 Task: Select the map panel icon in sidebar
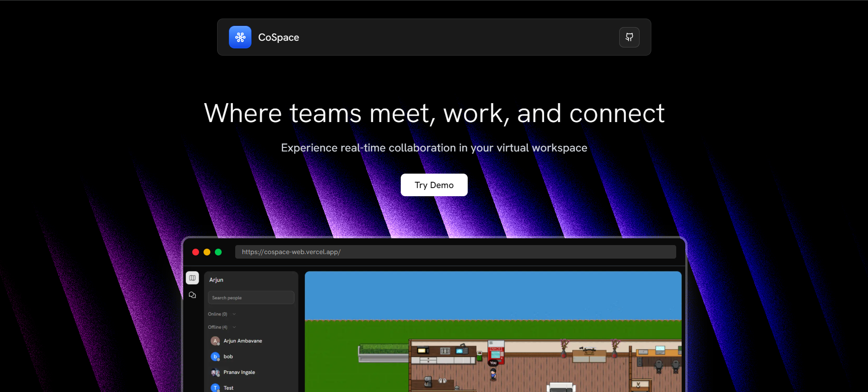192,278
